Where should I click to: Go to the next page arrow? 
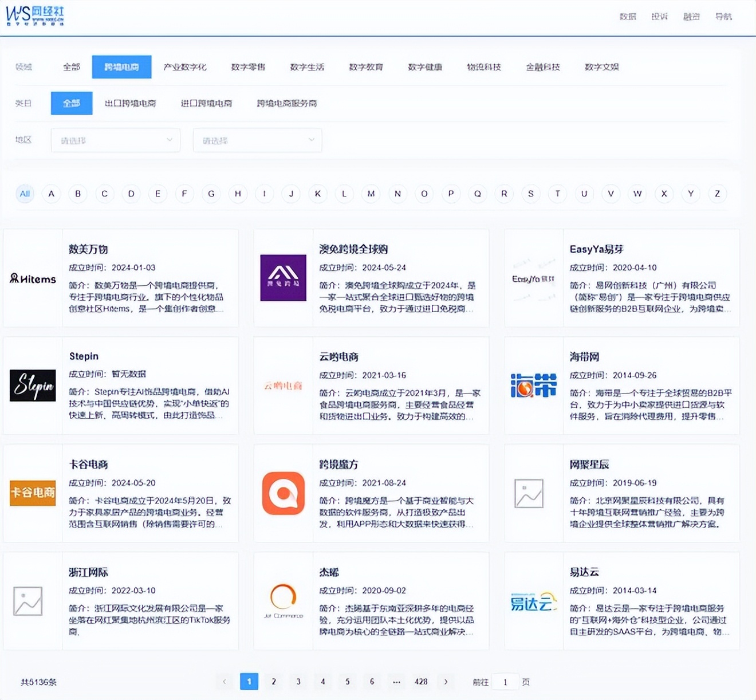point(446,682)
